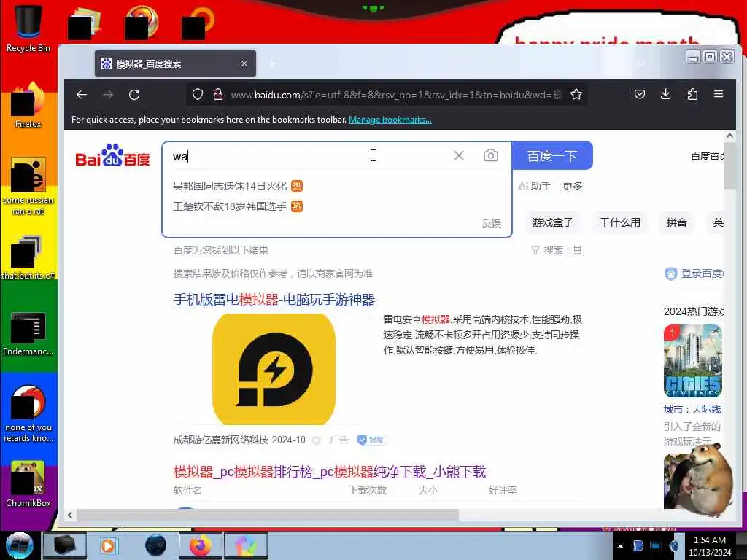Screen dimensions: 747x560
Task: Click the 保障 guarantee badge
Action: (x=371, y=440)
